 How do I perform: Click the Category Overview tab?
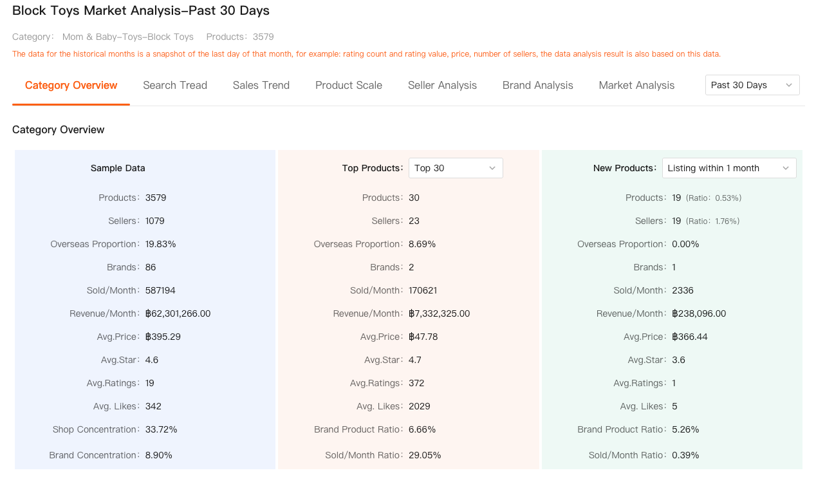coord(71,85)
